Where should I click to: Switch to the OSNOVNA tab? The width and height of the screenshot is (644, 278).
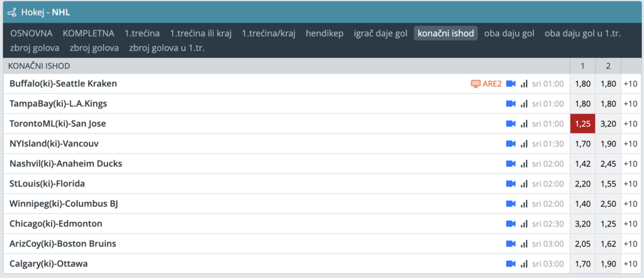[x=31, y=33]
